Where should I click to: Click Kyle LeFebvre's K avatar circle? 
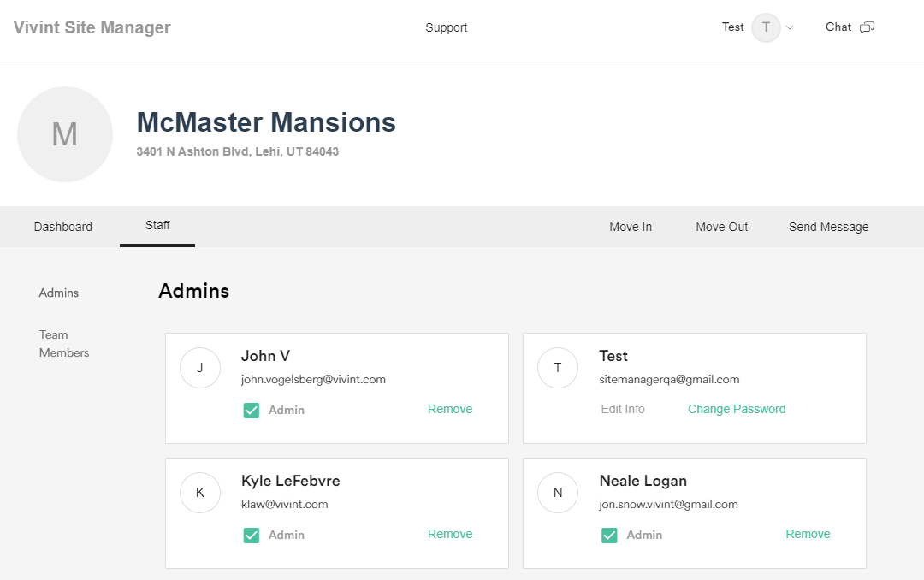200,493
